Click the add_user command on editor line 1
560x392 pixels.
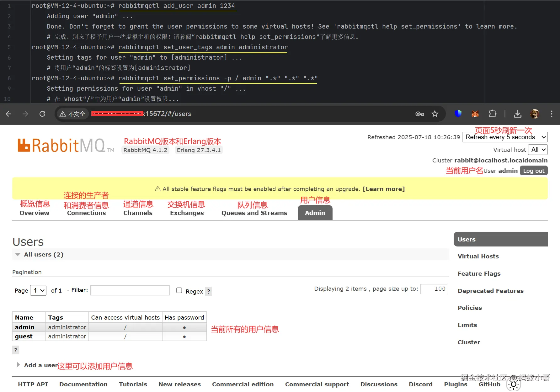pyautogui.click(x=177, y=6)
